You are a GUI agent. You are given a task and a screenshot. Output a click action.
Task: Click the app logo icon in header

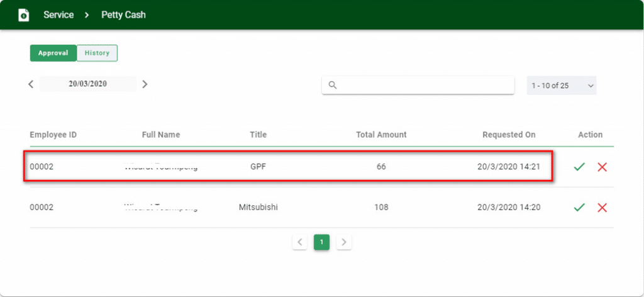(23, 14)
